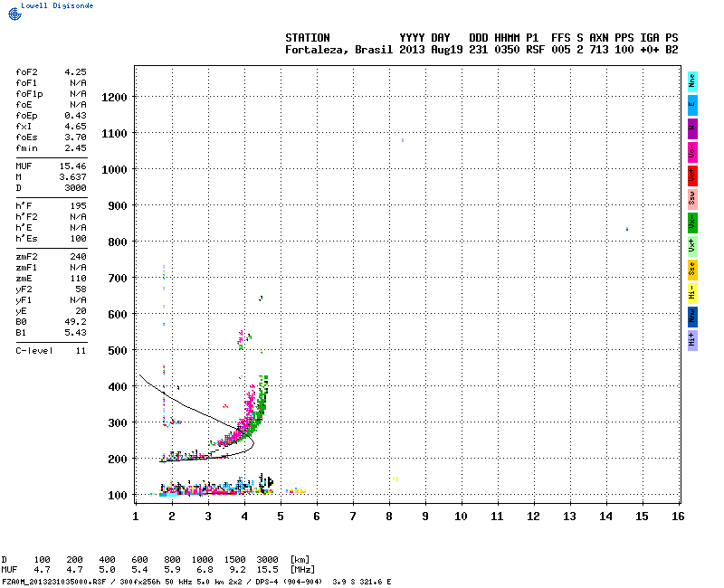Click the Lowell Digisonde title text
Image resolution: width=724 pixels, height=588 pixels.
click(57, 5)
